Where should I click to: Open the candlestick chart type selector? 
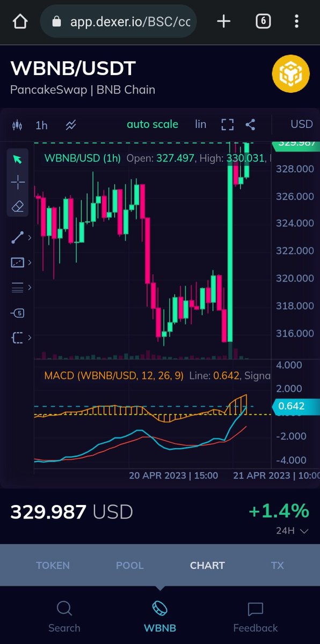17,125
